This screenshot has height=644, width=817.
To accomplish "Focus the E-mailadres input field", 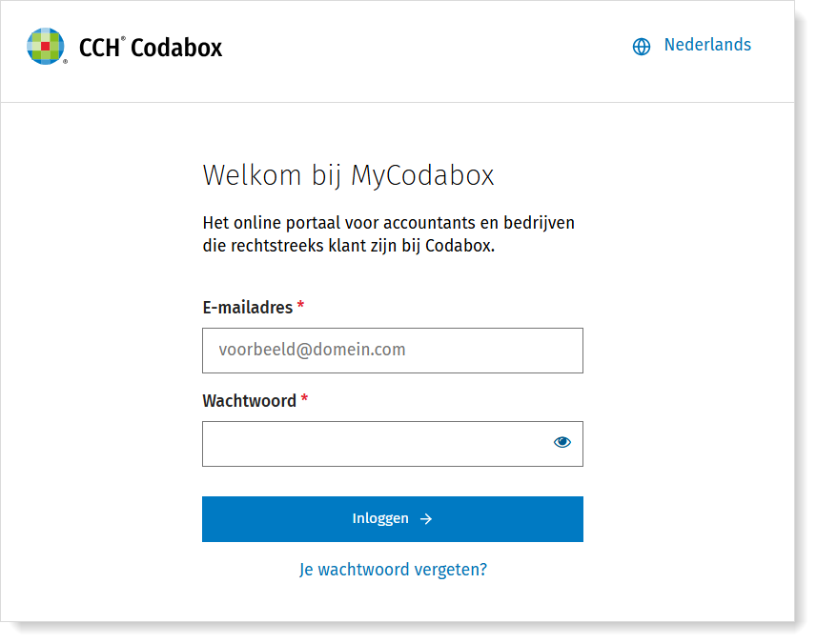I will [393, 351].
